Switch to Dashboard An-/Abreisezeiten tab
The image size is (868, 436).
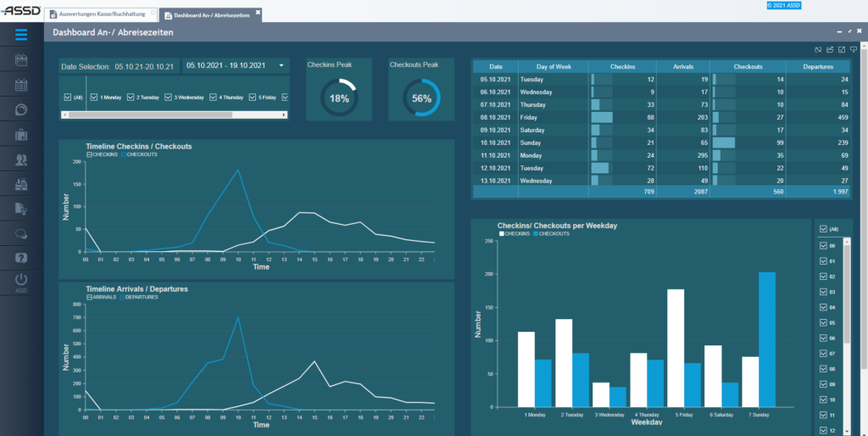point(211,15)
